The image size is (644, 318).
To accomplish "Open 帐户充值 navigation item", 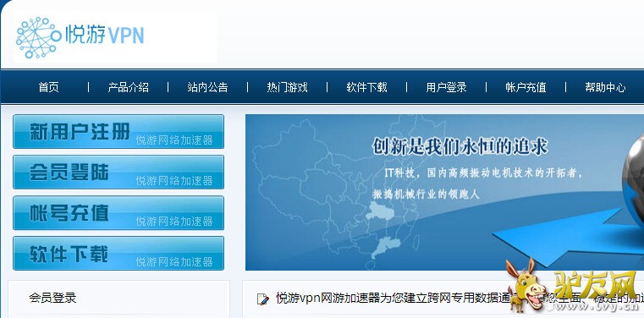I will pos(526,87).
